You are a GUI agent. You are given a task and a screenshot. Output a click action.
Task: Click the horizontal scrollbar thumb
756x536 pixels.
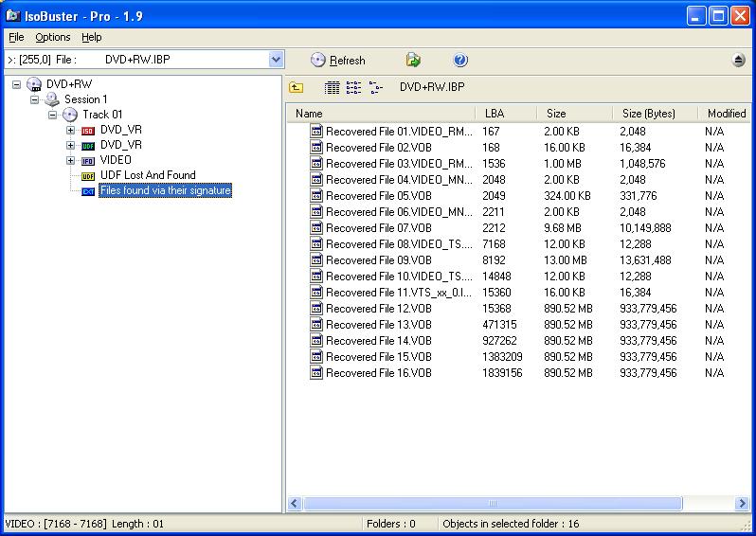pyautogui.click(x=493, y=504)
